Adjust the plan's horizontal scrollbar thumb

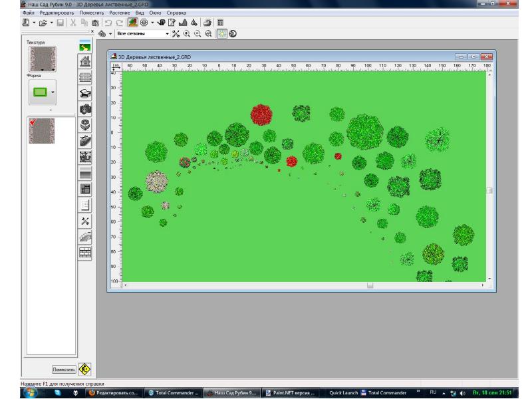[x=370, y=285]
